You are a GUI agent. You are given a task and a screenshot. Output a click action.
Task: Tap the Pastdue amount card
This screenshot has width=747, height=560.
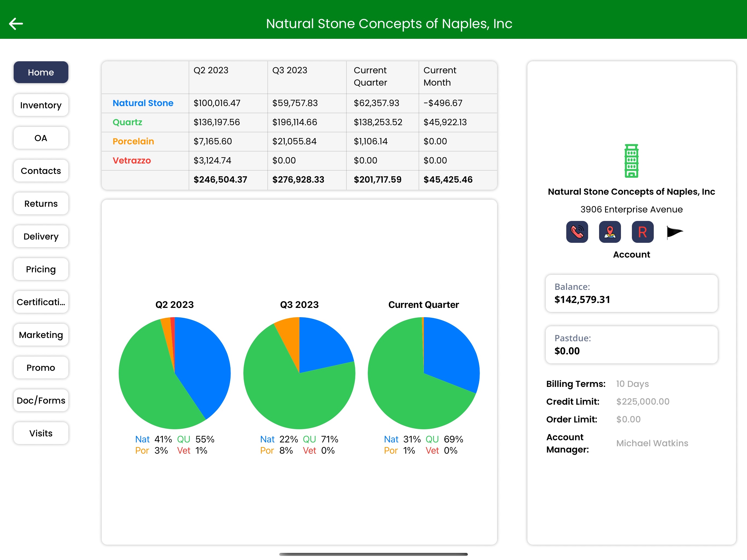631,345
